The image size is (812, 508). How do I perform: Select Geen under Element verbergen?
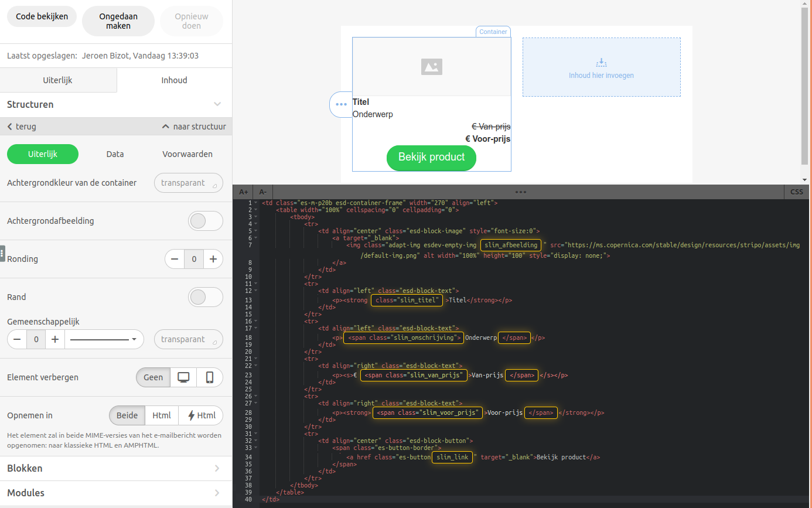[153, 377]
